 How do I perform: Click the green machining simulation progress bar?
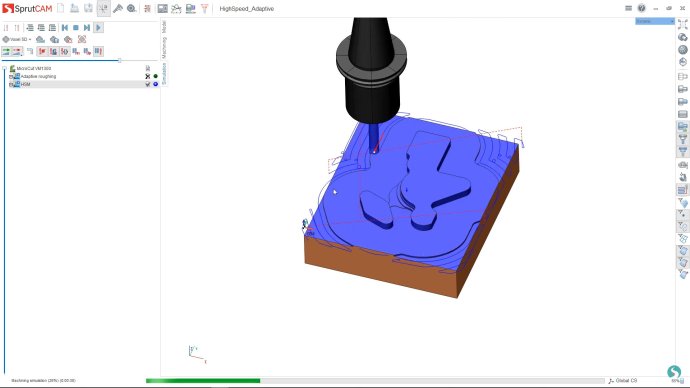203,381
